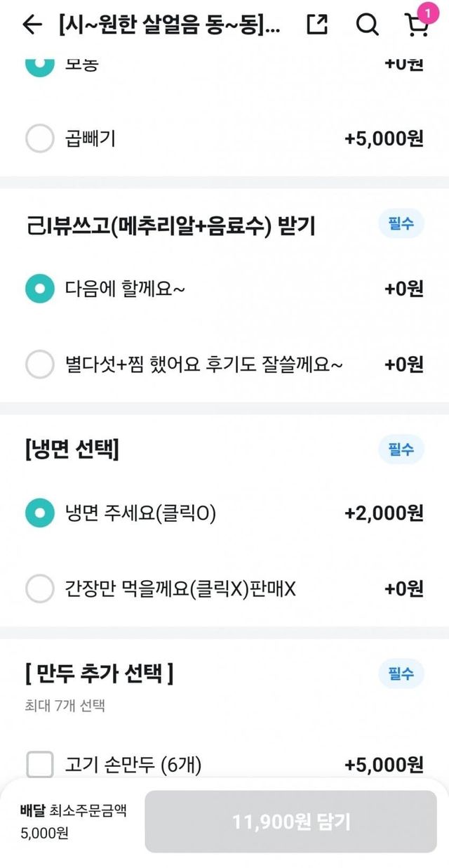Choose 간장만 먹을께요(클릭X) radio option
449x868 pixels.
[x=40, y=588]
